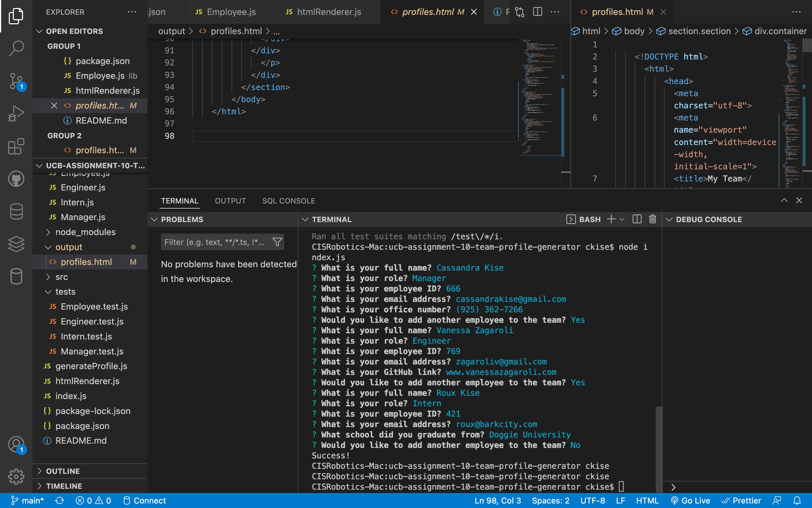Open Run and Debug view
This screenshot has width=812, height=508.
(16, 113)
